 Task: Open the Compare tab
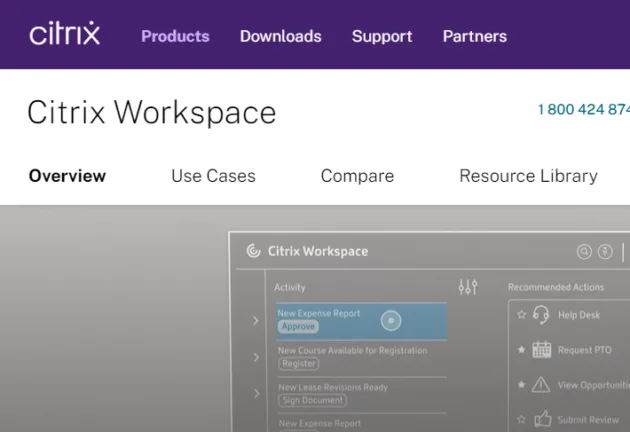pos(357,176)
